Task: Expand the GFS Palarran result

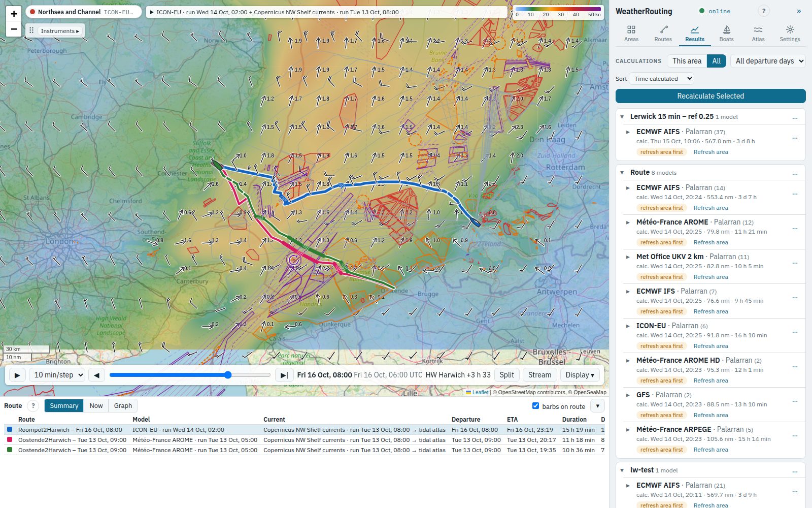Action: [628, 395]
